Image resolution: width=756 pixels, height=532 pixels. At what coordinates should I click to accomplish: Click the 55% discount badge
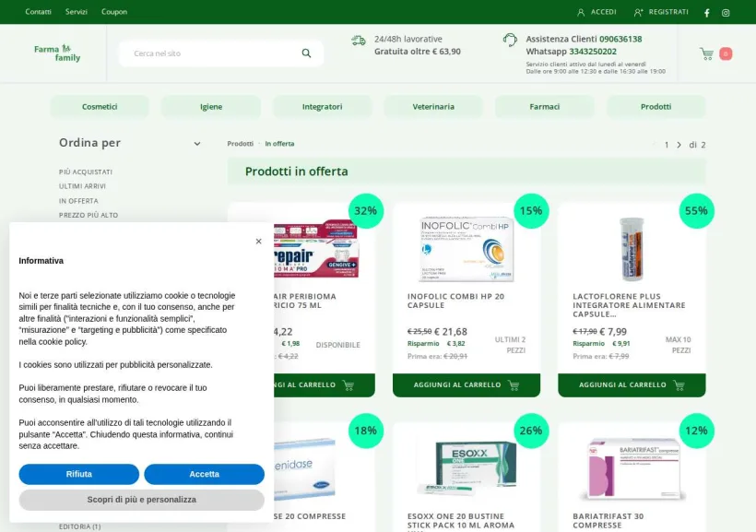(696, 211)
